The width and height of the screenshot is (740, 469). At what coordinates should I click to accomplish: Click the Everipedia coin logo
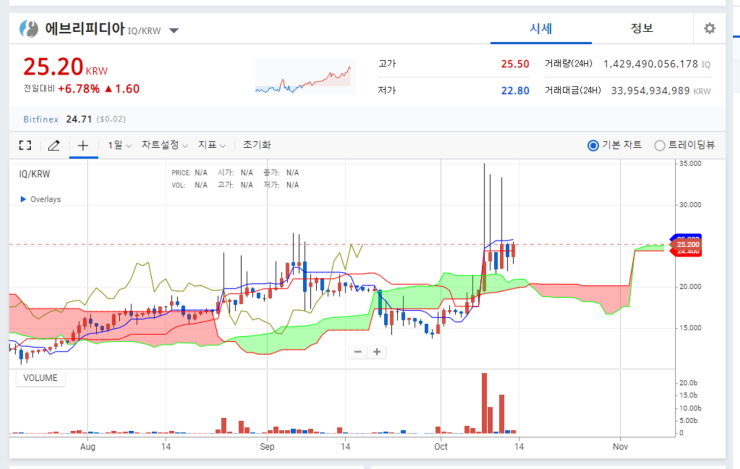(29, 29)
